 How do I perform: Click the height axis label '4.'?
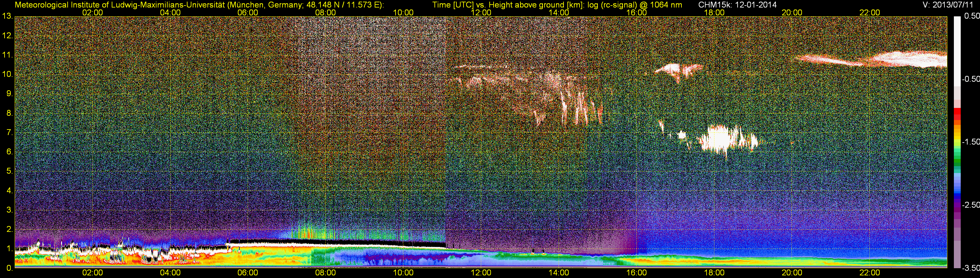pyautogui.click(x=9, y=190)
